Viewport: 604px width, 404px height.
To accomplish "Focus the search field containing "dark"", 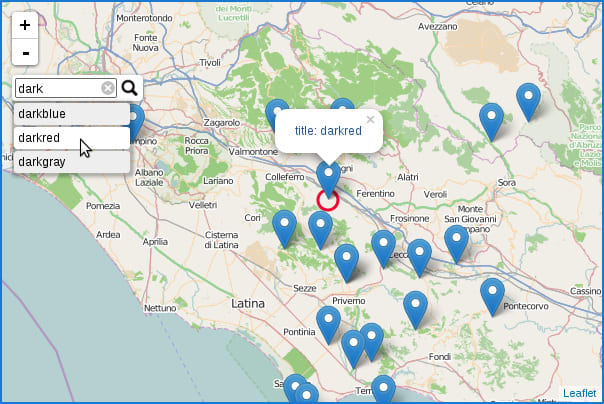I will click(x=65, y=88).
